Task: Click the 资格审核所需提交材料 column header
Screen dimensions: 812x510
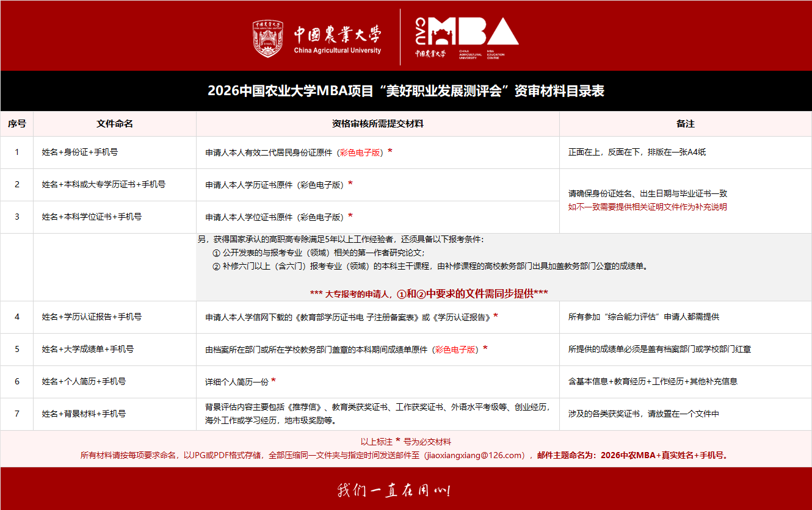Action: tap(377, 123)
